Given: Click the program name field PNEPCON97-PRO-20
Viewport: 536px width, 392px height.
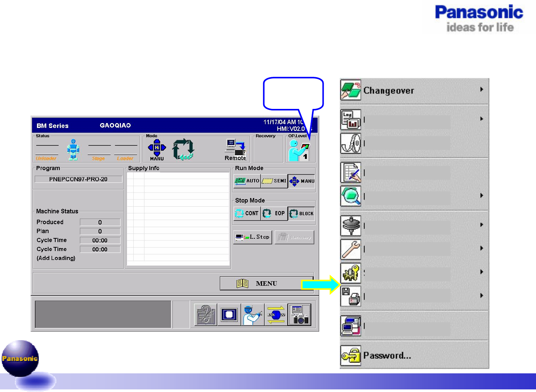Looking at the screenshot, I should 78,179.
